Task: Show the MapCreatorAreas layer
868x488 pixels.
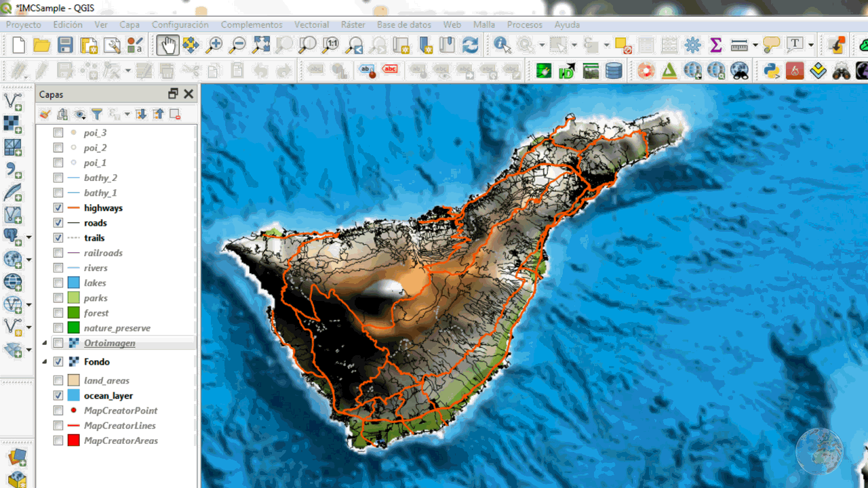Action: click(58, 440)
